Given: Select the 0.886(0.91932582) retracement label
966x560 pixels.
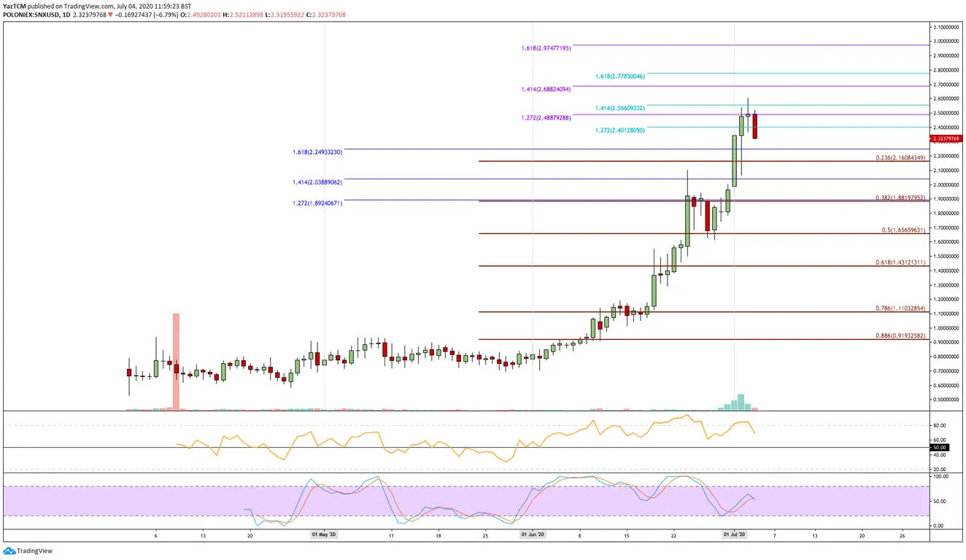Looking at the screenshot, I should point(900,335).
